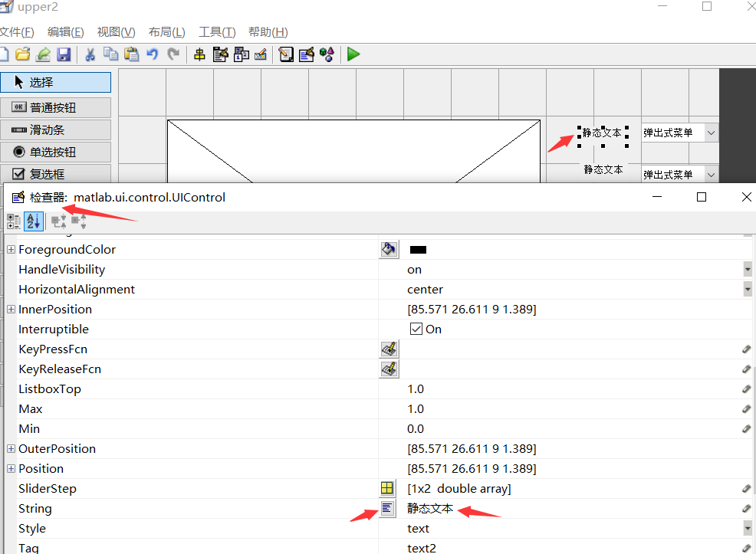The height and width of the screenshot is (554, 756).
Task: Open Property Inspector from toolbar
Action: 307,54
